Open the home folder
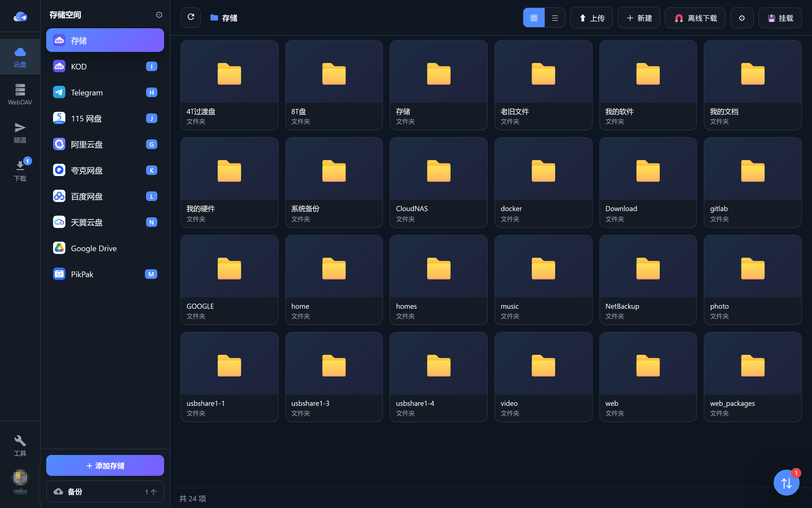This screenshot has width=812, height=508. (x=334, y=280)
